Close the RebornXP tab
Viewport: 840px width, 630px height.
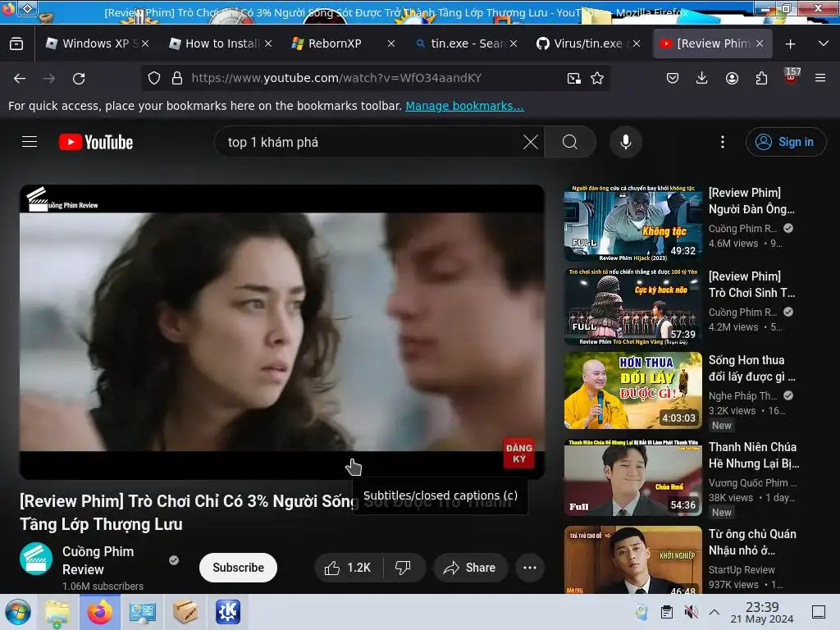pos(391,43)
